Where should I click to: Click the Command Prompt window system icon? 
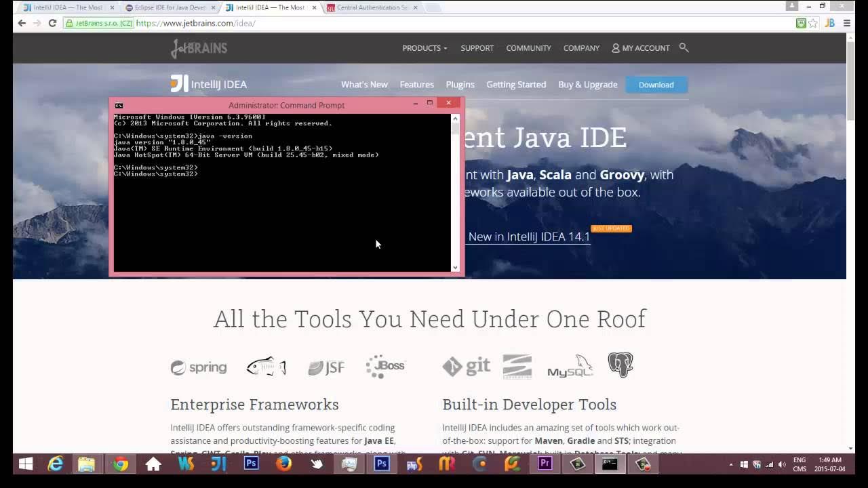119,105
